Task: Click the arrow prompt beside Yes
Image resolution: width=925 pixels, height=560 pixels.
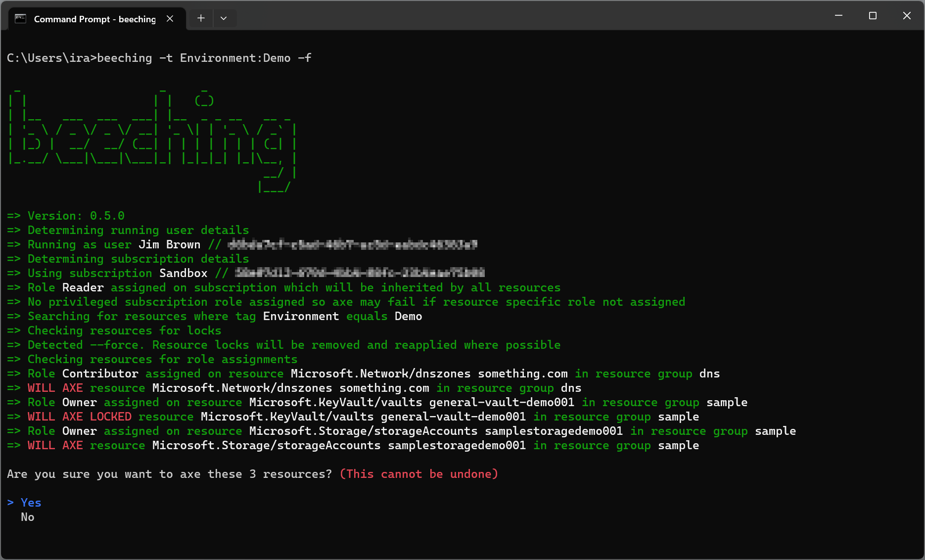Action: [11, 502]
